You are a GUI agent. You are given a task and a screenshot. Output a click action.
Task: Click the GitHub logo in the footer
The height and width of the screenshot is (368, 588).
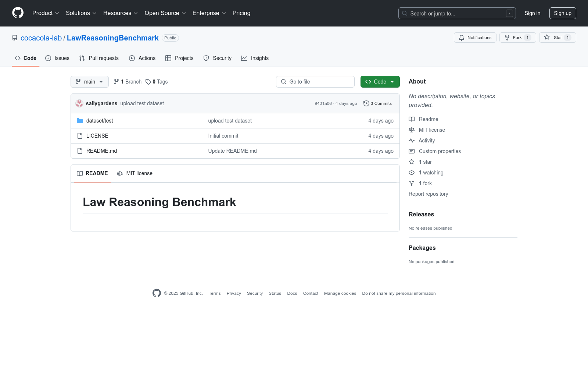click(x=157, y=293)
